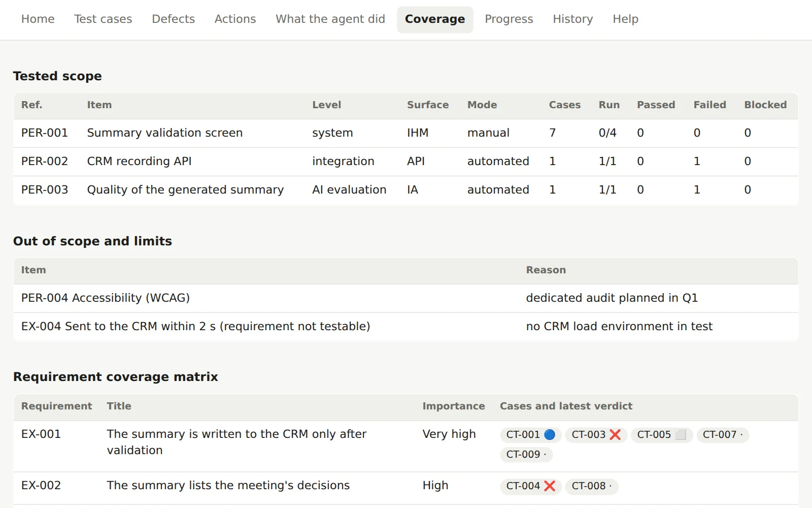Image resolution: width=812 pixels, height=508 pixels.
Task: Go to the Actions tab
Action: point(235,19)
